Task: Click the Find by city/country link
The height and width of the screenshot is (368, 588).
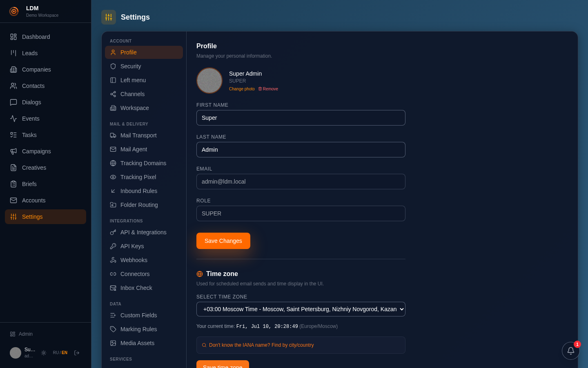Action: coord(261,345)
